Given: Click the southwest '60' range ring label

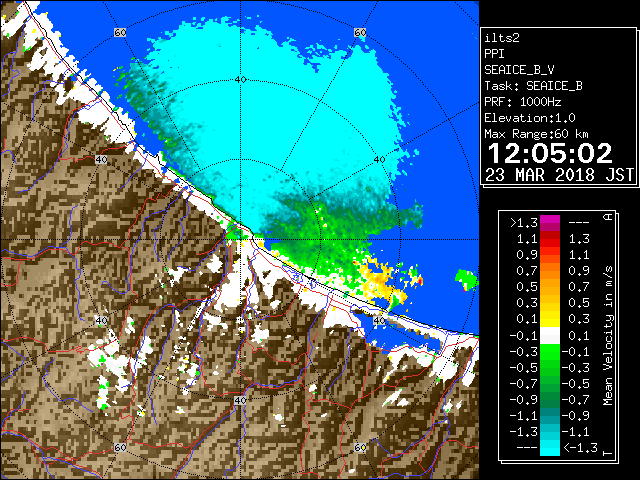Looking at the screenshot, I should pyautogui.click(x=120, y=447).
